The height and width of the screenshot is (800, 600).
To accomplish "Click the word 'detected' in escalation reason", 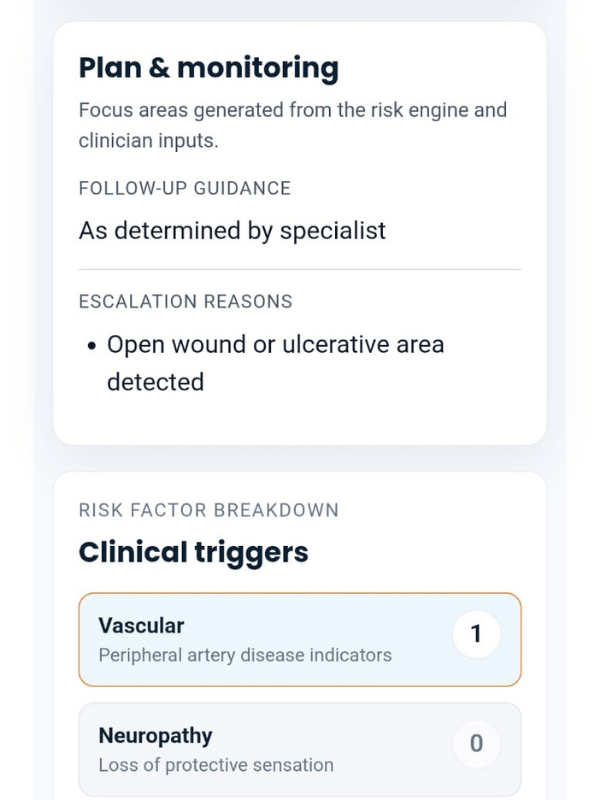I will tap(156, 382).
